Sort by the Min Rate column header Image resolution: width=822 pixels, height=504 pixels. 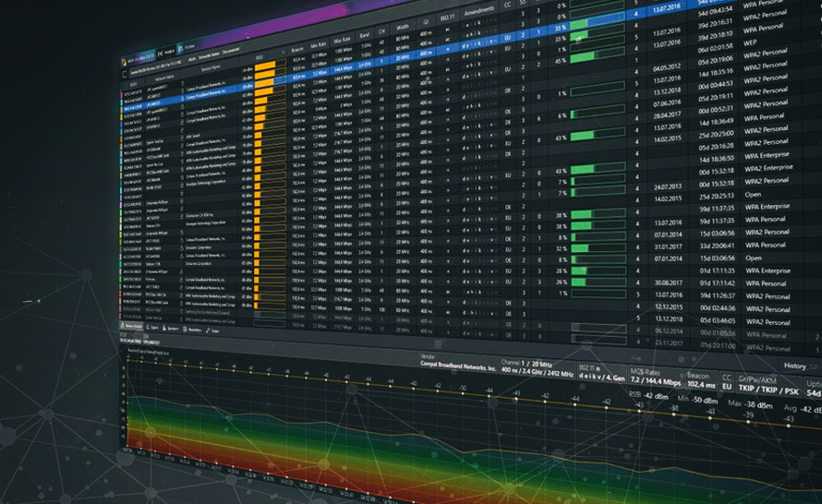click(x=319, y=45)
